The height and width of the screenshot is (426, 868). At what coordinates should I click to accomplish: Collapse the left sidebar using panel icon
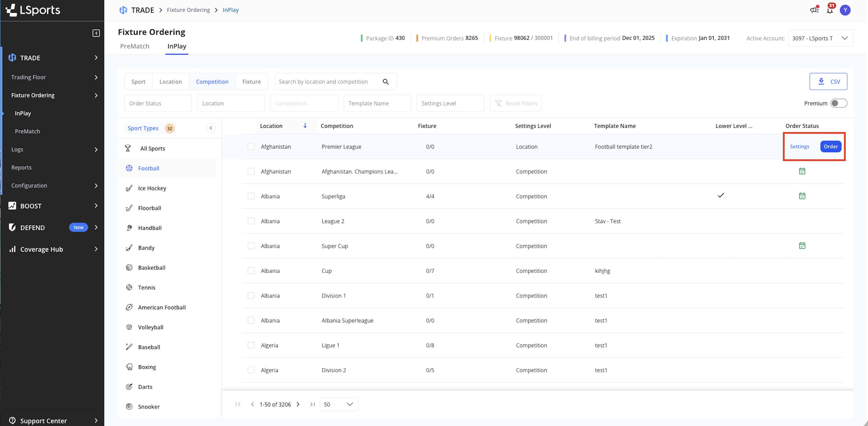coord(96,33)
